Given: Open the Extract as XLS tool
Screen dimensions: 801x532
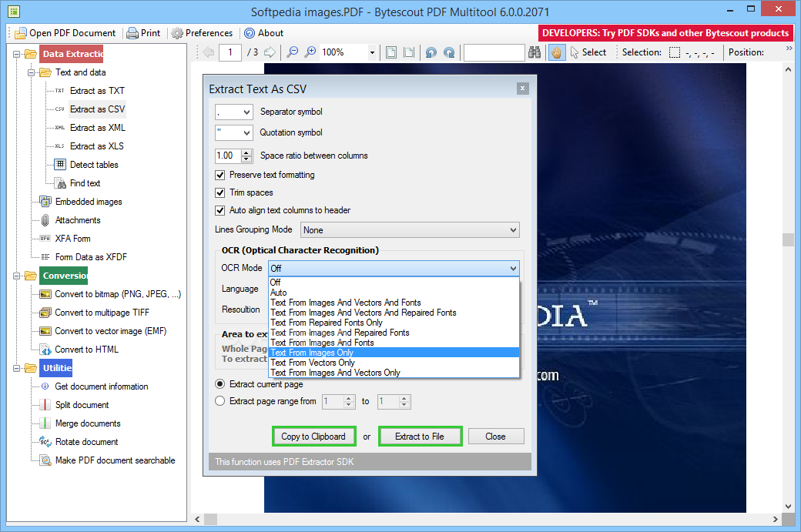Looking at the screenshot, I should 96,146.
